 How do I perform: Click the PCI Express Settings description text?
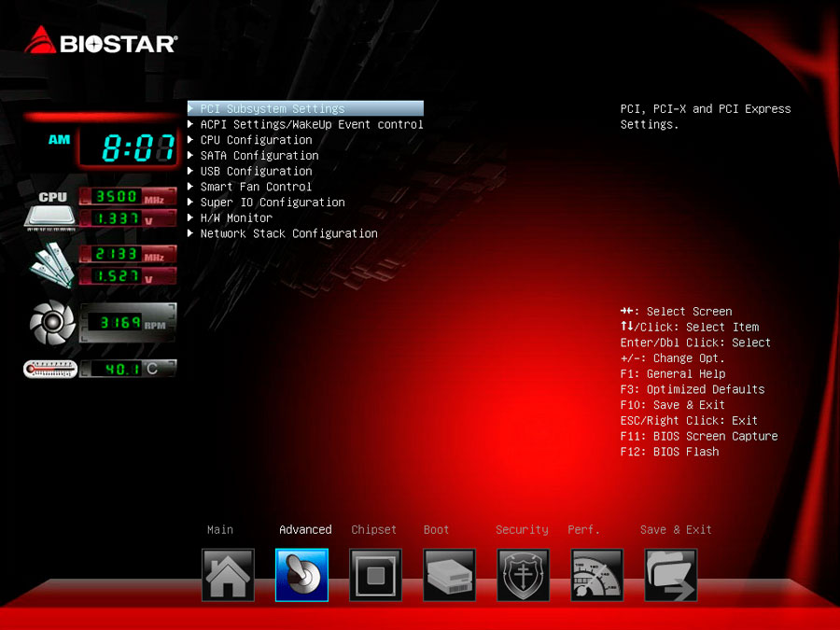[x=706, y=117]
